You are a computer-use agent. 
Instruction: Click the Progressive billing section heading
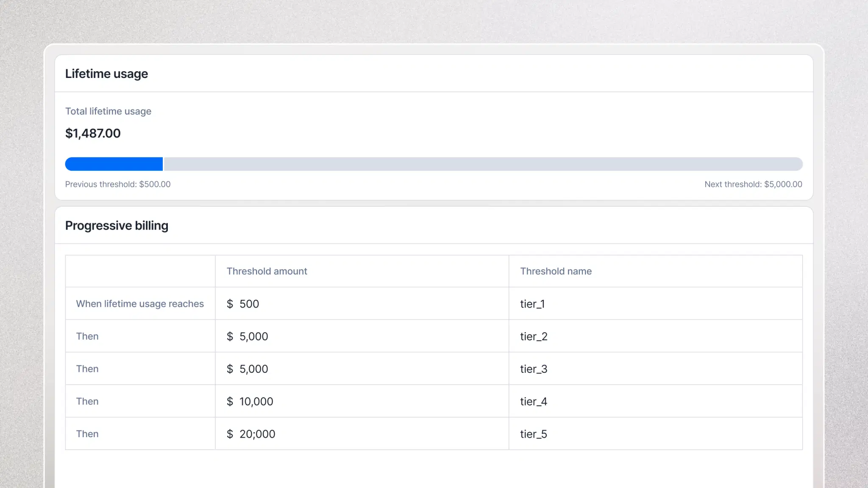pos(117,225)
